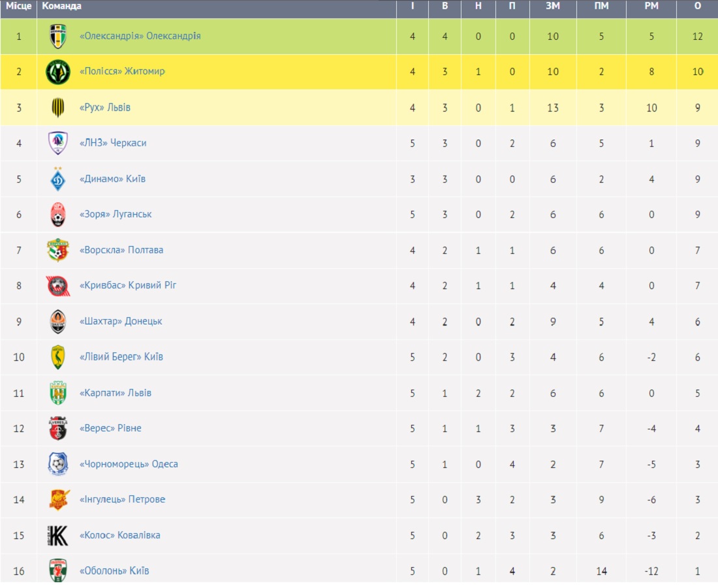
Task: Click the Chornomorets Odesa crest
Action: [57, 464]
